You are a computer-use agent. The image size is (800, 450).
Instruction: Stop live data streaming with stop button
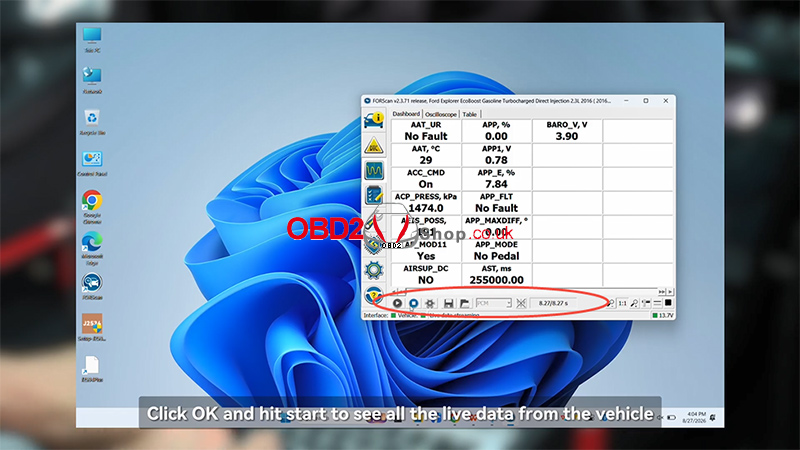[x=414, y=303]
